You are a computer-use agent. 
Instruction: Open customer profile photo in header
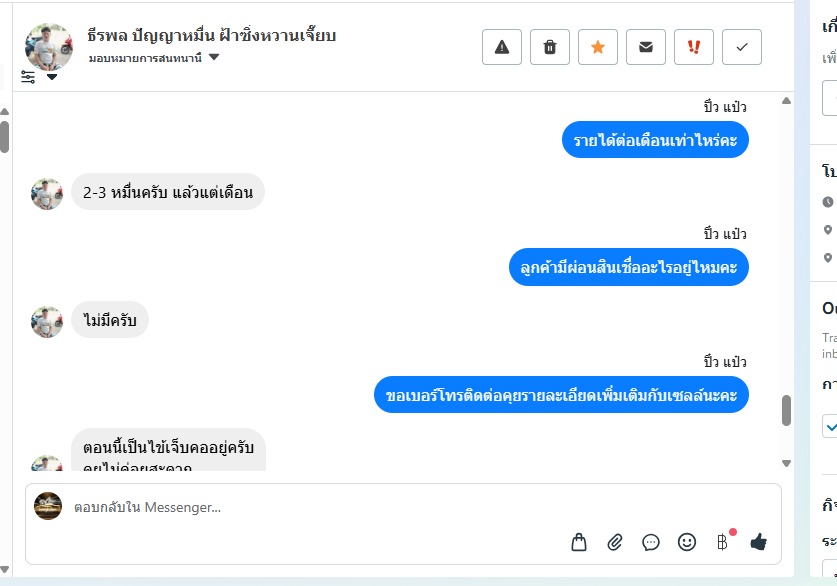(x=49, y=46)
